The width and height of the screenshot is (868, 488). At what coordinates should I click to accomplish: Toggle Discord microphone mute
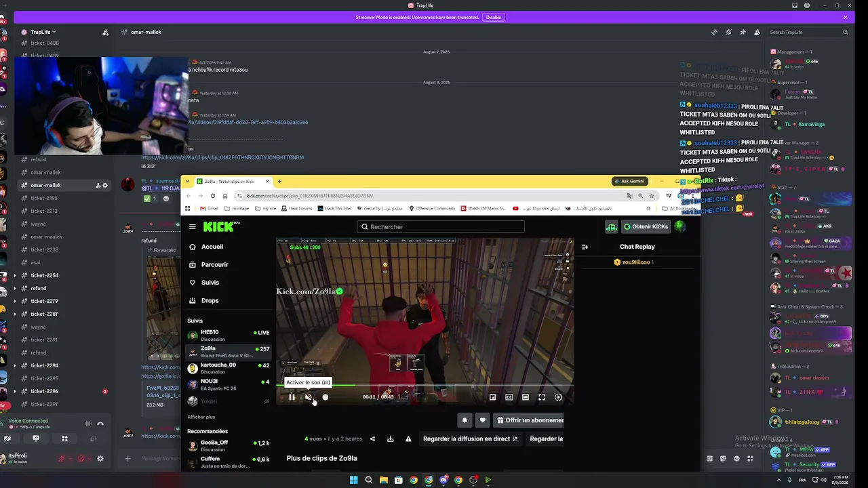62,459
